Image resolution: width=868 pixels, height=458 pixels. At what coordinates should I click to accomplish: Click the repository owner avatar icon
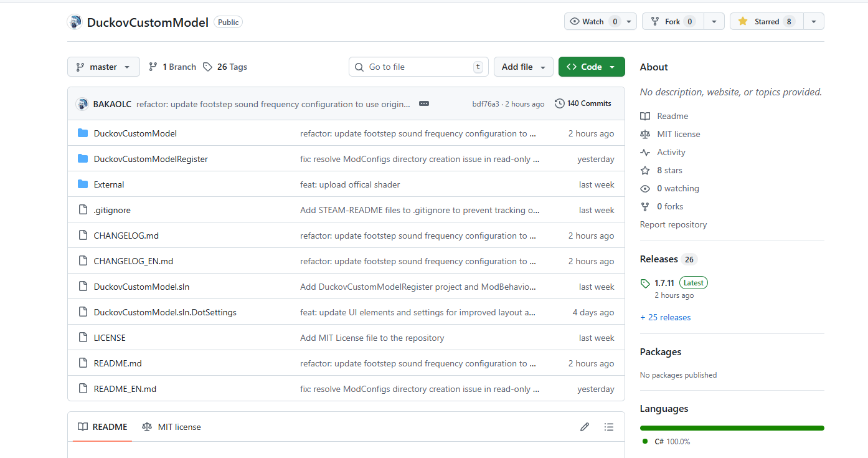[75, 22]
